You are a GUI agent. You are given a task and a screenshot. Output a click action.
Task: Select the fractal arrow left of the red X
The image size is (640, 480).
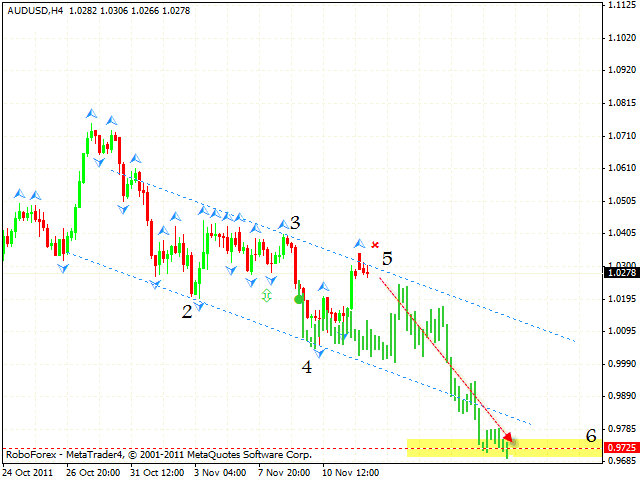coord(359,243)
